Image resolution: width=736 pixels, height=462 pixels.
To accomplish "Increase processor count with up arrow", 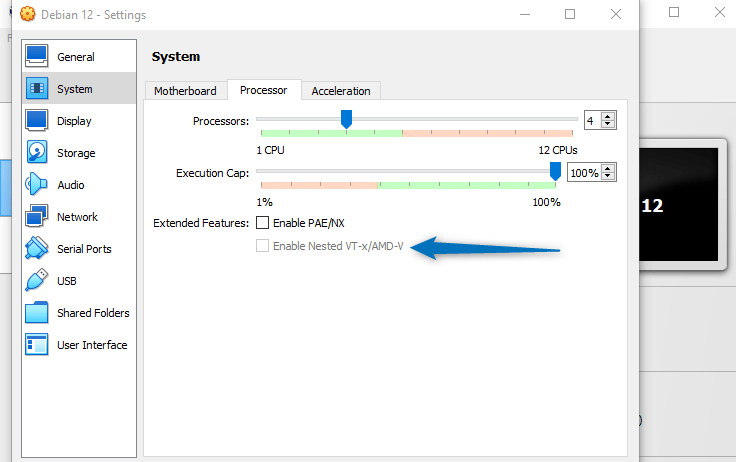I will [x=608, y=116].
